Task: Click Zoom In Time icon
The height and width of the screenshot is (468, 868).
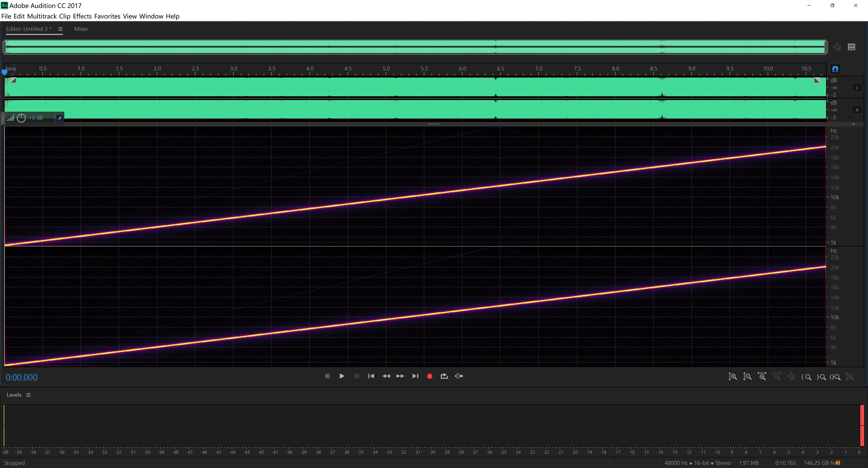Action: click(762, 376)
